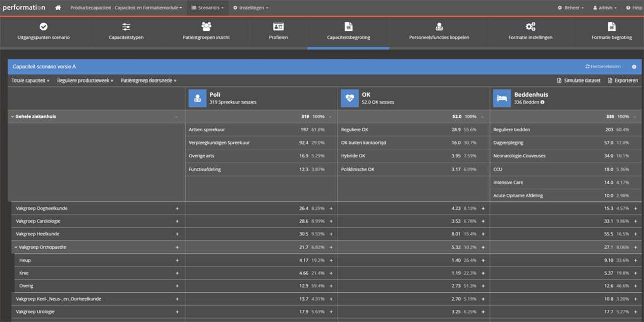Click the Beddenhuis bed icon

[502, 98]
